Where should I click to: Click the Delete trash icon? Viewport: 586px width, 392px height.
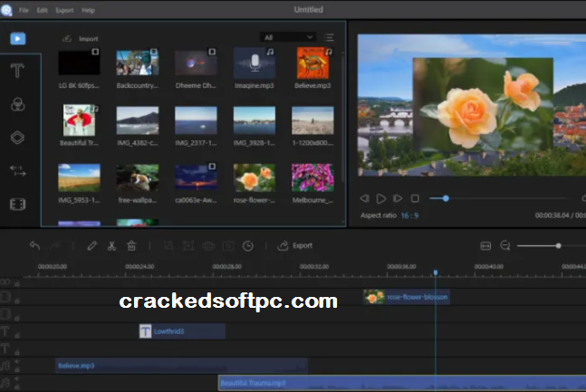pyautogui.click(x=131, y=245)
